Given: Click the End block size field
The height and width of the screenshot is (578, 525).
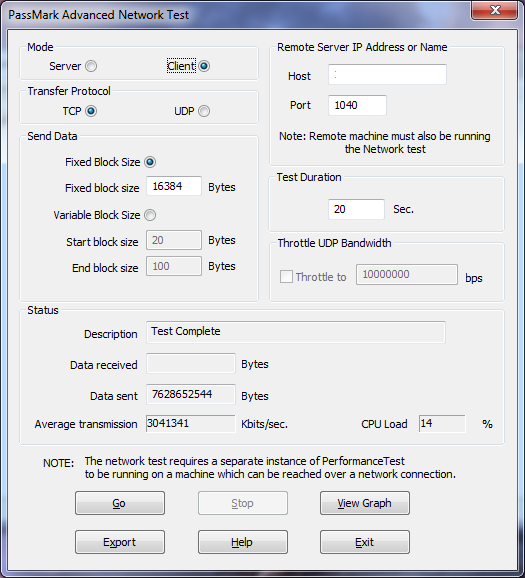Looking at the screenshot, I should coord(174,266).
